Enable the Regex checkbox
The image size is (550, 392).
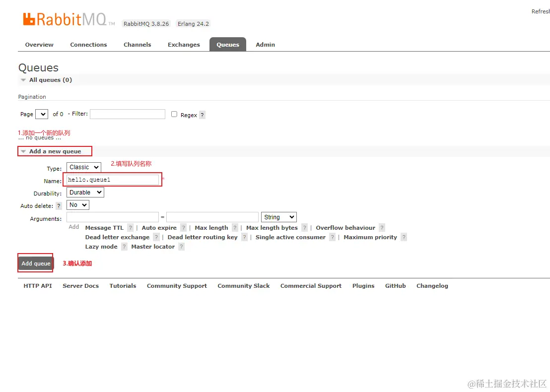pos(174,114)
